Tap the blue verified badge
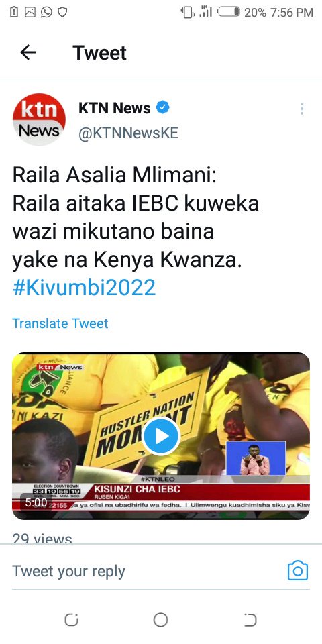This screenshot has height=644, width=322. pyautogui.click(x=162, y=108)
